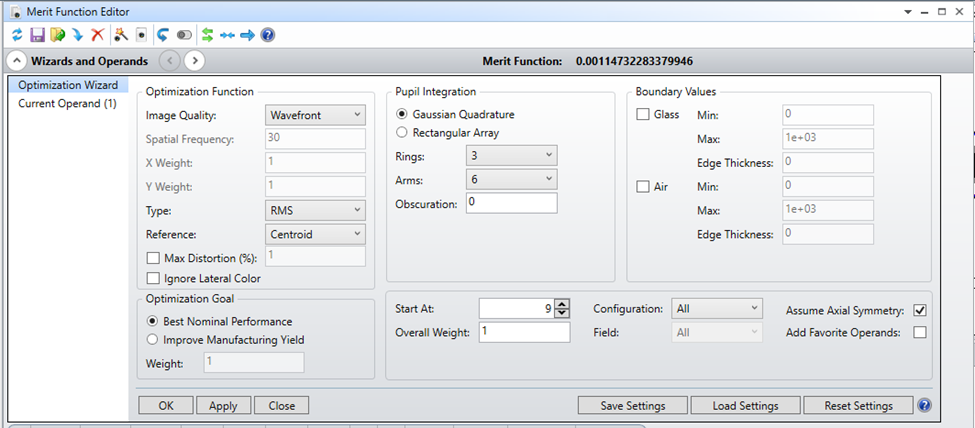Click Save Settings button

point(633,406)
